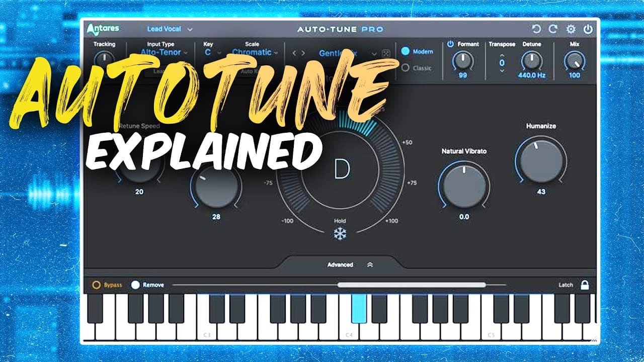Open the Key dropdown showing C
644x362 pixels.
click(212, 52)
